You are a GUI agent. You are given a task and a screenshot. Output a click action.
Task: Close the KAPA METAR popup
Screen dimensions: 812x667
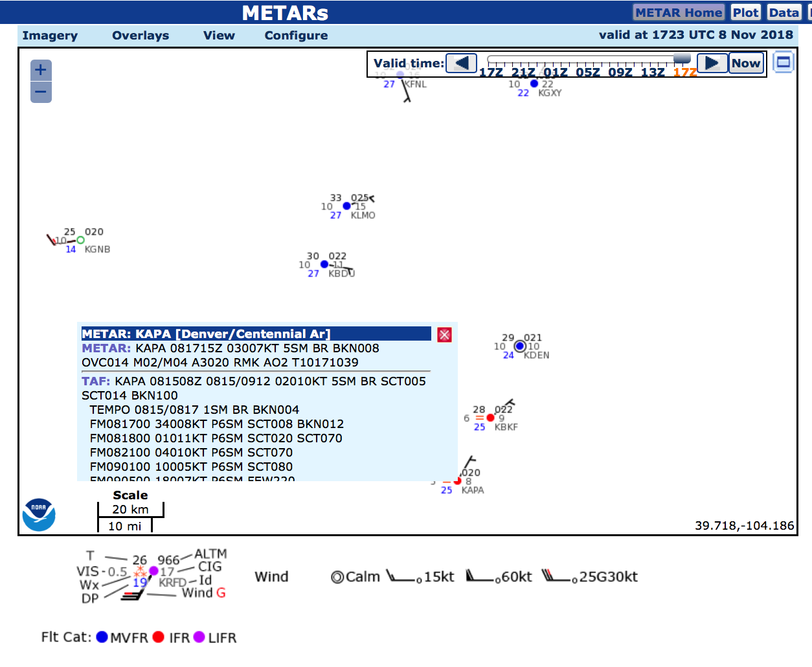point(444,335)
